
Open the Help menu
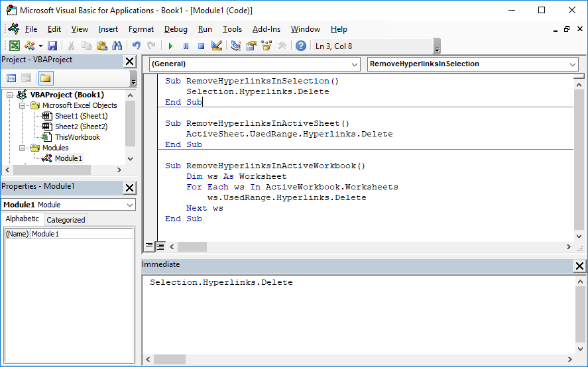pos(339,29)
